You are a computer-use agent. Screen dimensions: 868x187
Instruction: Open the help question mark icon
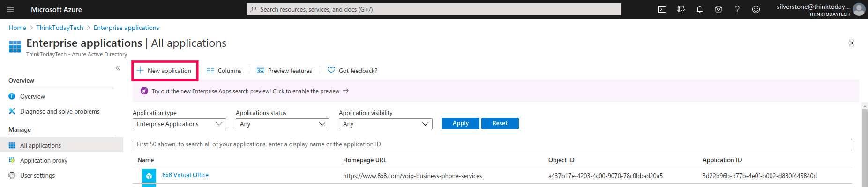[737, 9]
